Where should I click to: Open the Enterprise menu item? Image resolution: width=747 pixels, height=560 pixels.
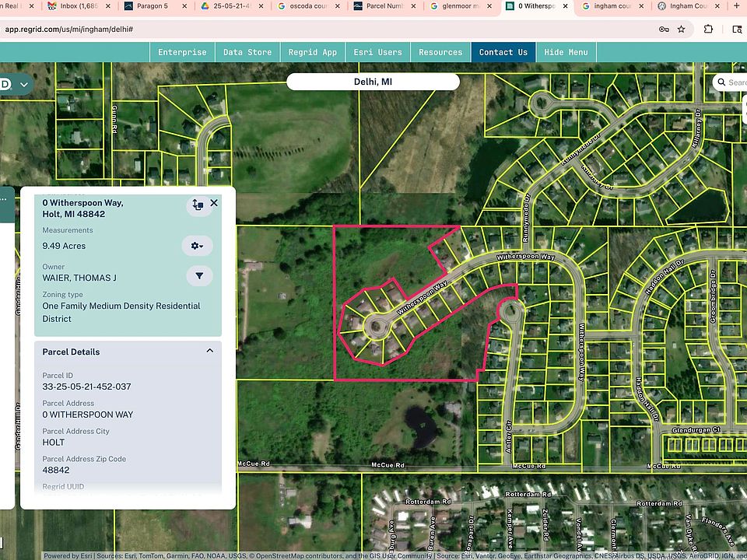coord(182,52)
